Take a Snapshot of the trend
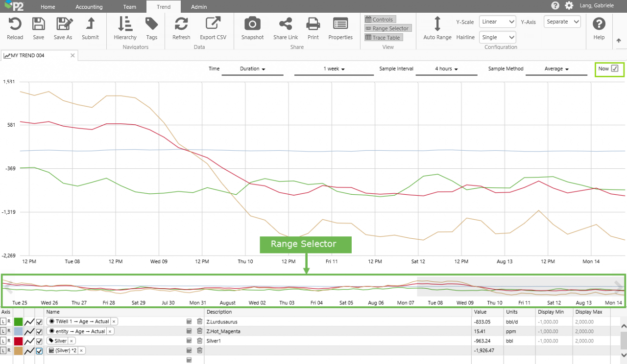627x364 pixels. 252,24
